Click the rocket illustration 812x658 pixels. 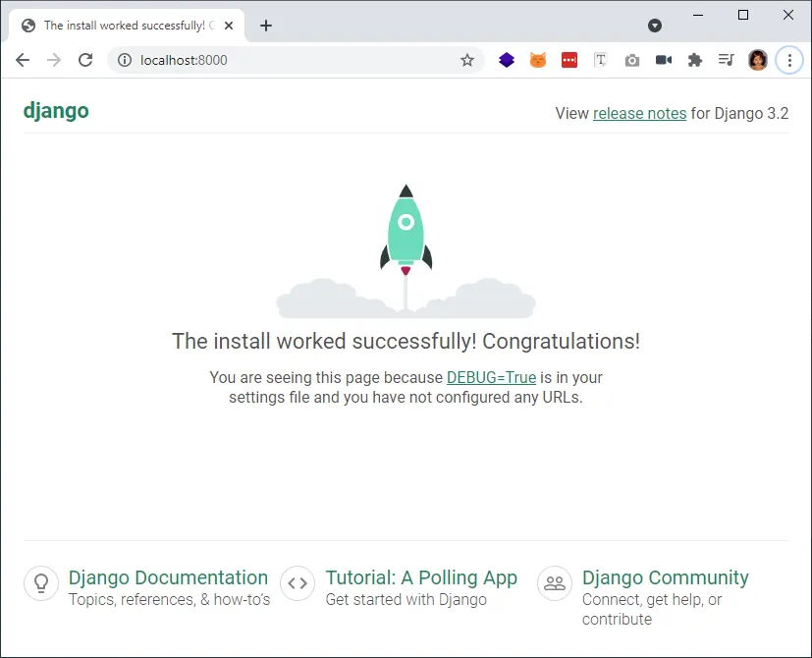[x=406, y=251]
